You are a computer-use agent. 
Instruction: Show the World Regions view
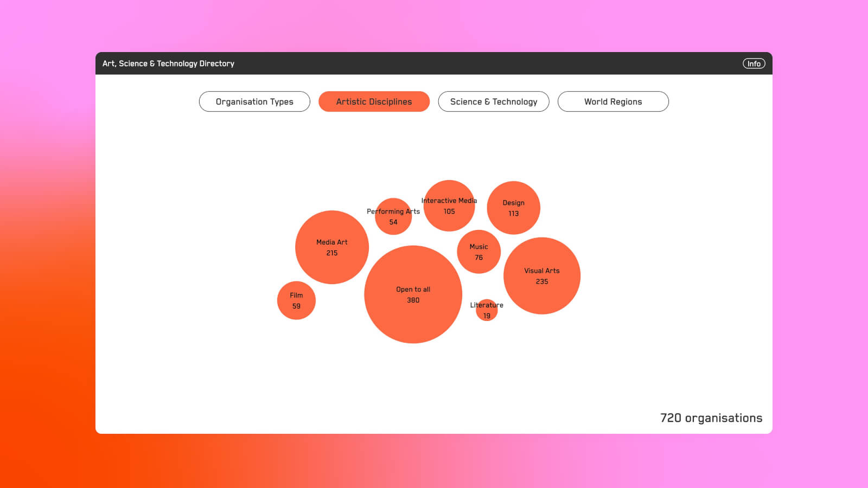[x=613, y=101]
